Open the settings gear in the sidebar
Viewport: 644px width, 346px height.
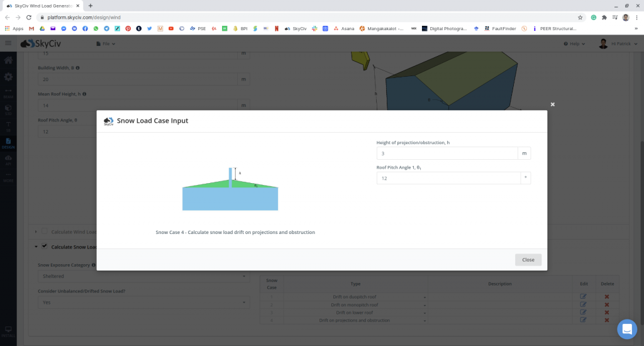coord(8,77)
